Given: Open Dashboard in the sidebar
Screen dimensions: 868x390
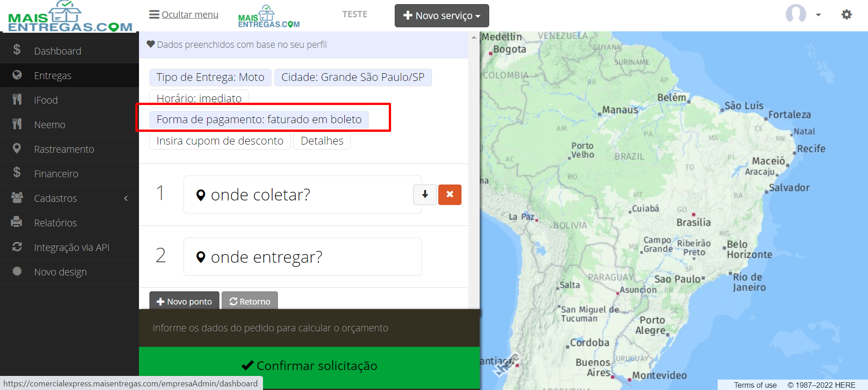Looking at the screenshot, I should [x=69, y=51].
